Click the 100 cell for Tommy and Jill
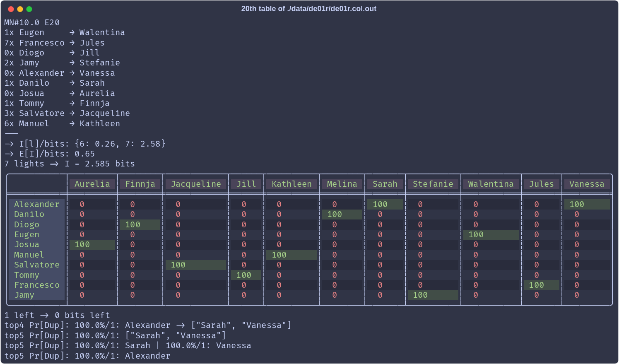 [246, 275]
